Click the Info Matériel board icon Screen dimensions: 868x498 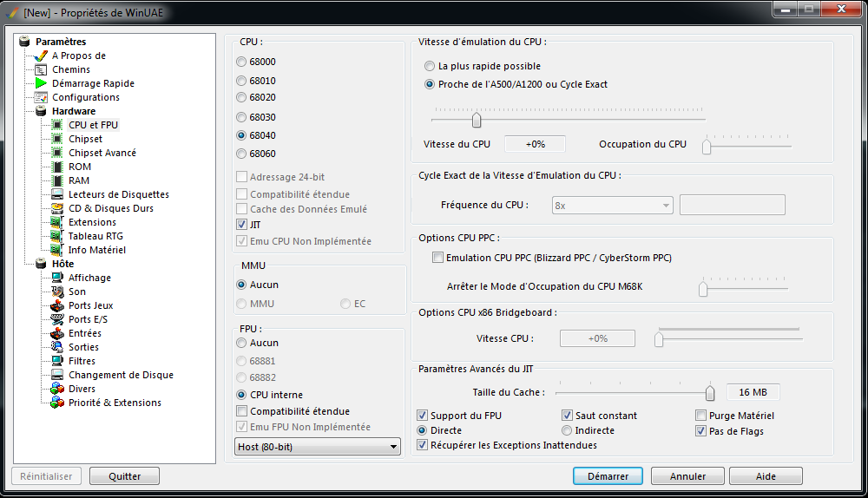(57, 250)
